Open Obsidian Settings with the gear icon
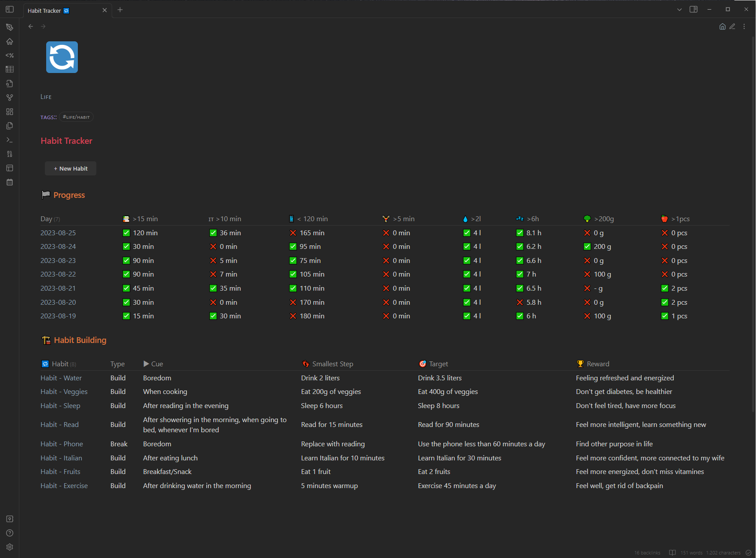The width and height of the screenshot is (756, 558). (10, 547)
